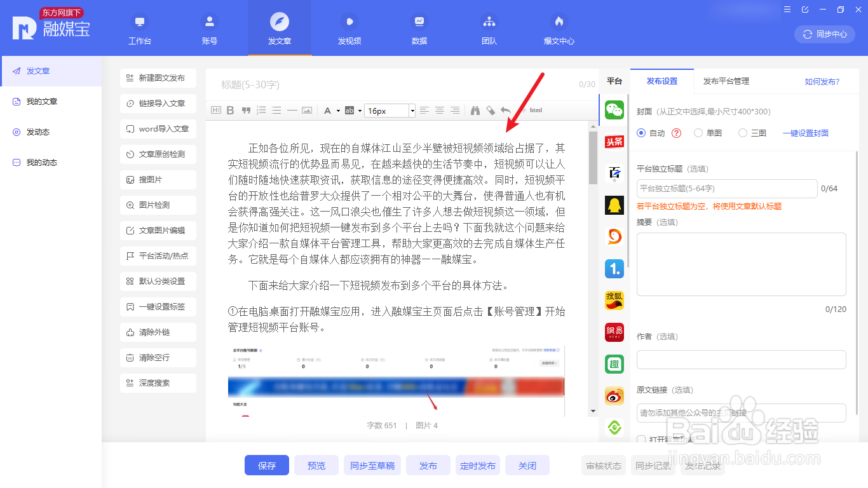Screen dimensions: 868x488
Task: Insert an image via toolbar picture icon
Action: coord(307,111)
